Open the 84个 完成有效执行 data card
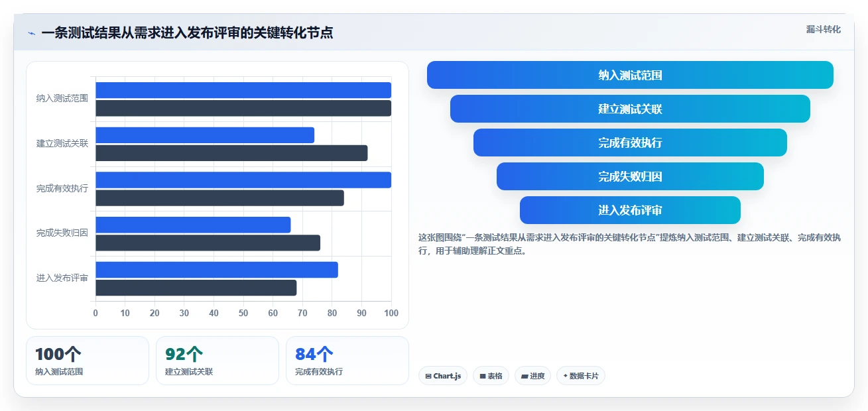Screen dimensions: 868x411 coord(347,361)
